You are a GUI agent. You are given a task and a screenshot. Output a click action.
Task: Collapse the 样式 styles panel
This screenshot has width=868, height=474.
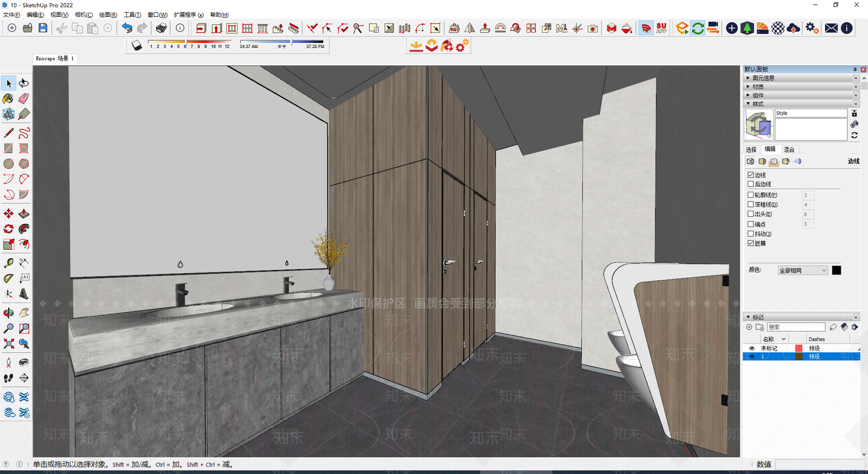801,104
